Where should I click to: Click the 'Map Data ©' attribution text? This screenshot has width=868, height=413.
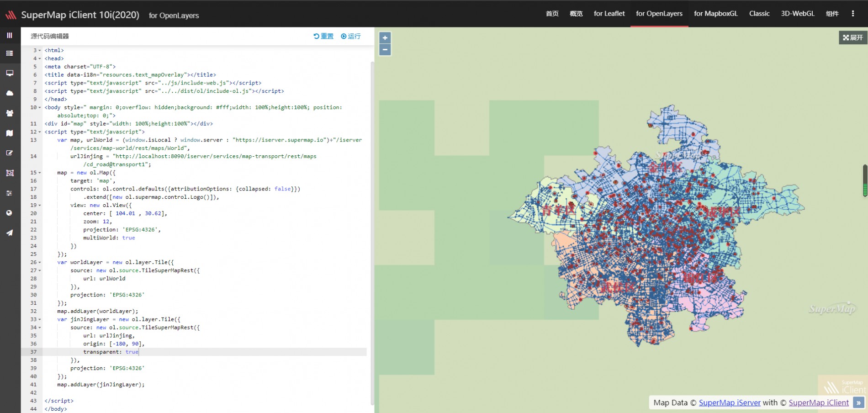675,402
